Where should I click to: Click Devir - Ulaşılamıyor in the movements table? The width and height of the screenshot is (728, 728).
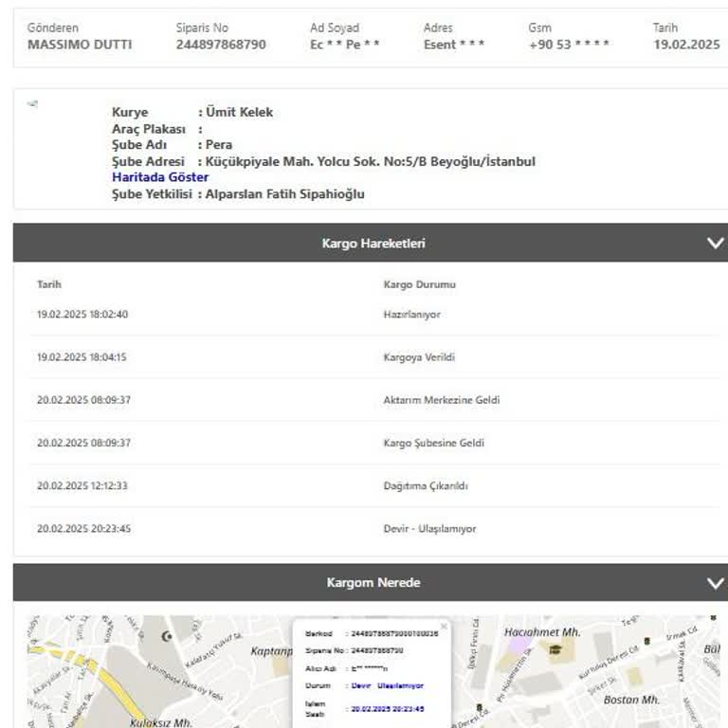click(430, 529)
